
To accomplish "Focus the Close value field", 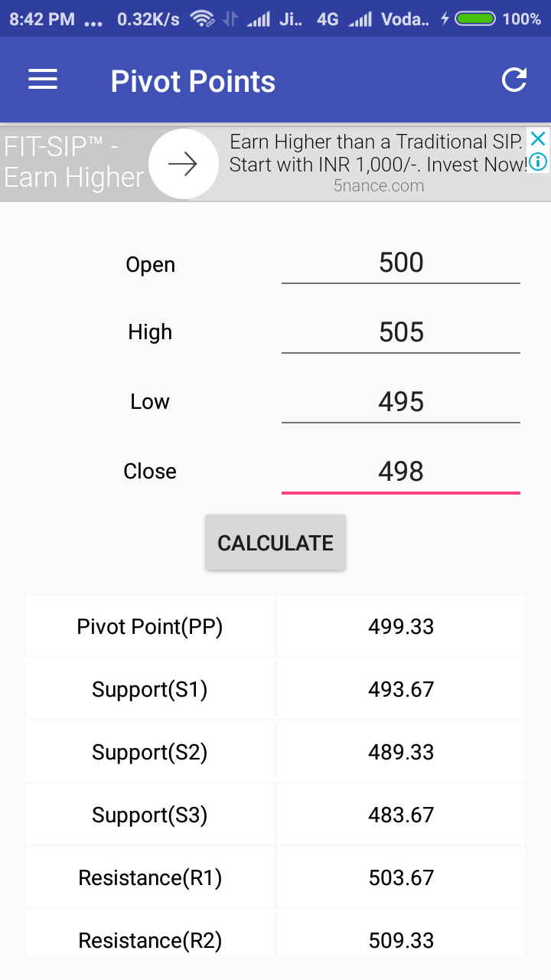I will (x=401, y=472).
